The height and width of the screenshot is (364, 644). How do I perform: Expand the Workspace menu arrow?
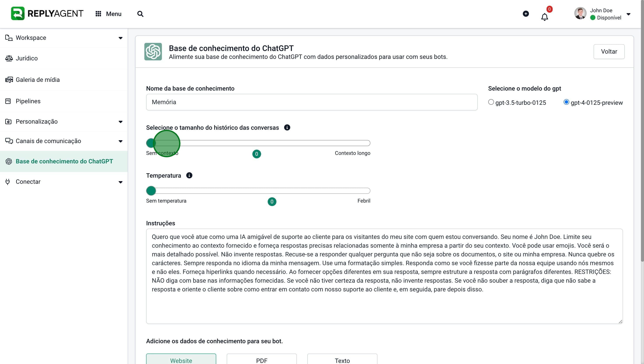tap(120, 38)
